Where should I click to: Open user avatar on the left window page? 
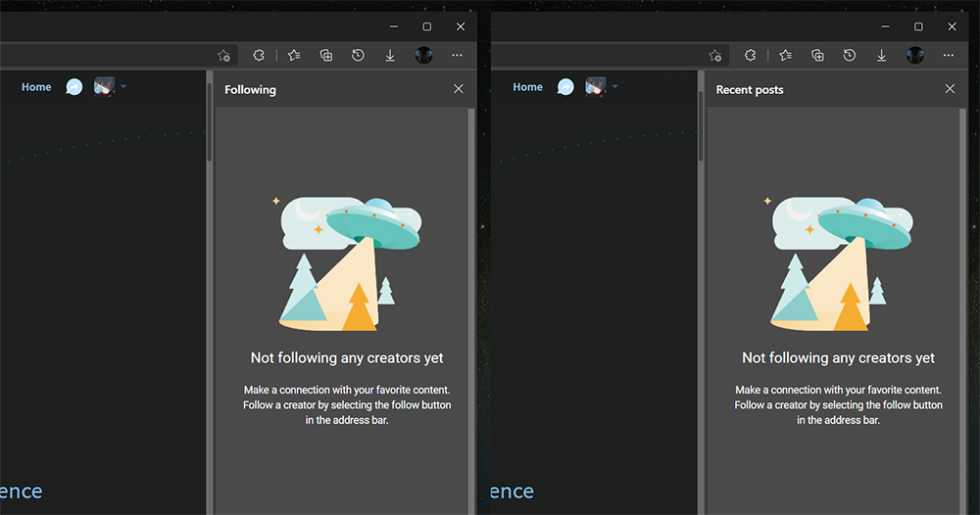pyautogui.click(x=105, y=87)
